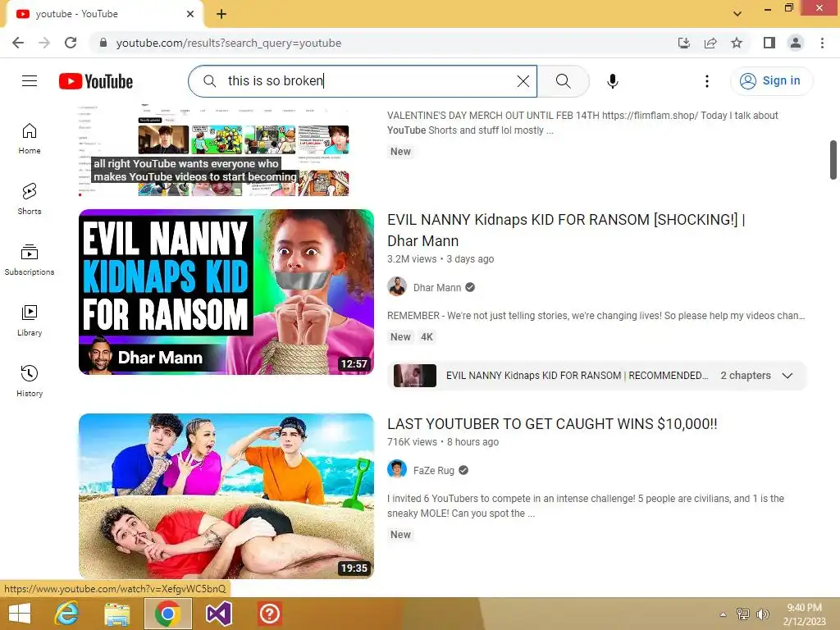Share this page icon
This screenshot has width=840, height=630.
coord(710,43)
